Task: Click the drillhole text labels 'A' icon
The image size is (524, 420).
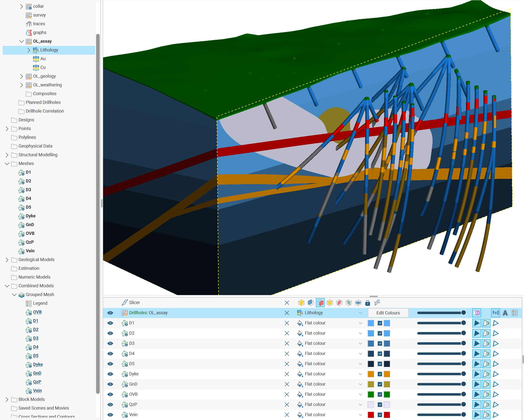Action: click(505, 313)
